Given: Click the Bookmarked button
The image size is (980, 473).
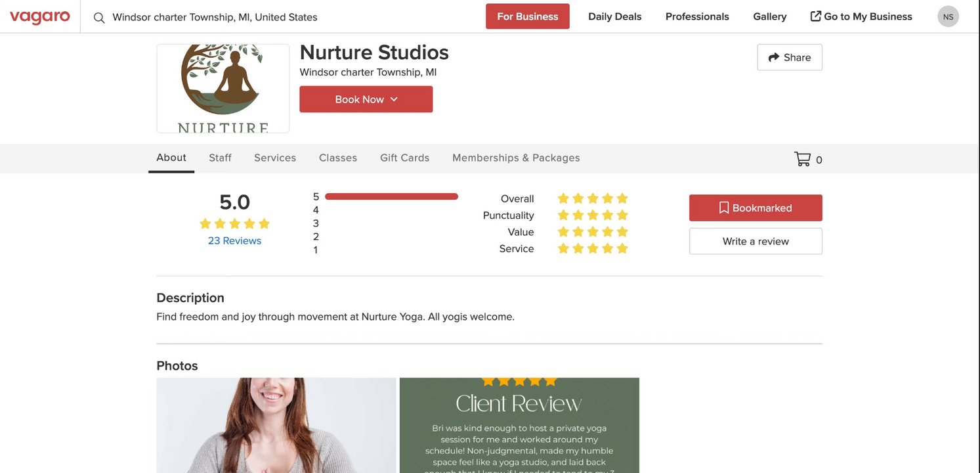Looking at the screenshot, I should (x=756, y=208).
